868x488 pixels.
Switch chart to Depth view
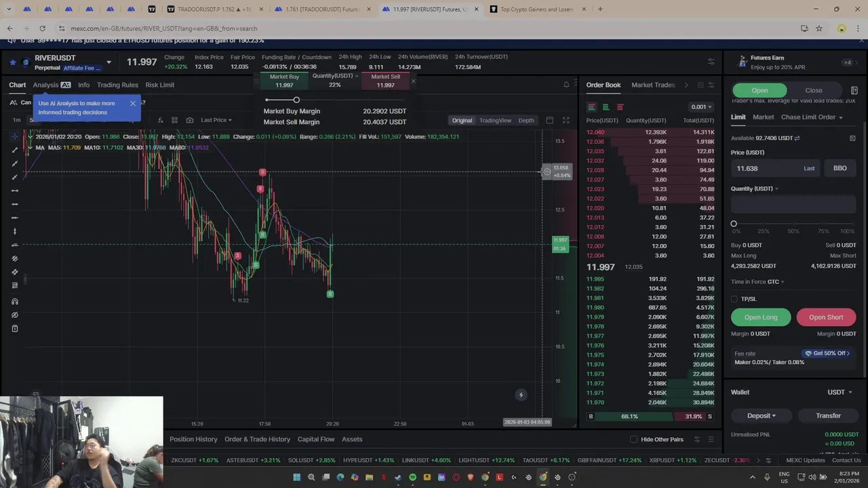point(526,120)
